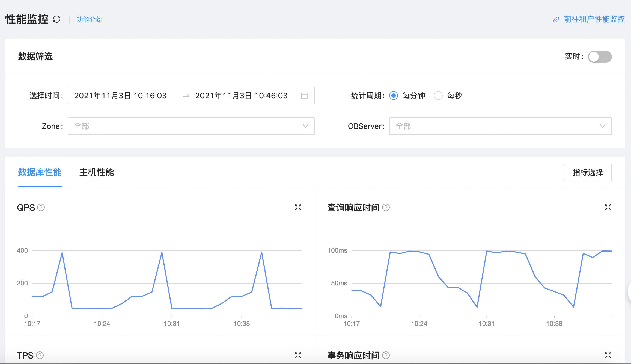Expand the TPS chart to fullscreen
Screen dimensions: 631x364
point(298,355)
